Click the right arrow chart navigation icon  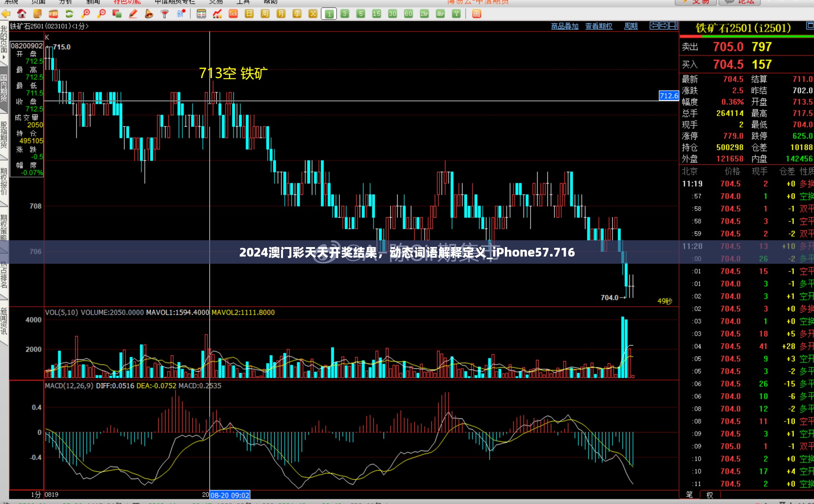tap(664, 26)
